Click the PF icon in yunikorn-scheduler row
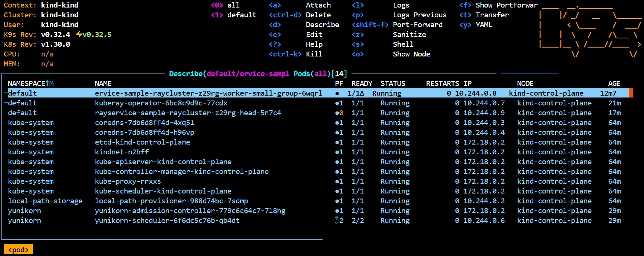644x256 pixels. [x=337, y=221]
